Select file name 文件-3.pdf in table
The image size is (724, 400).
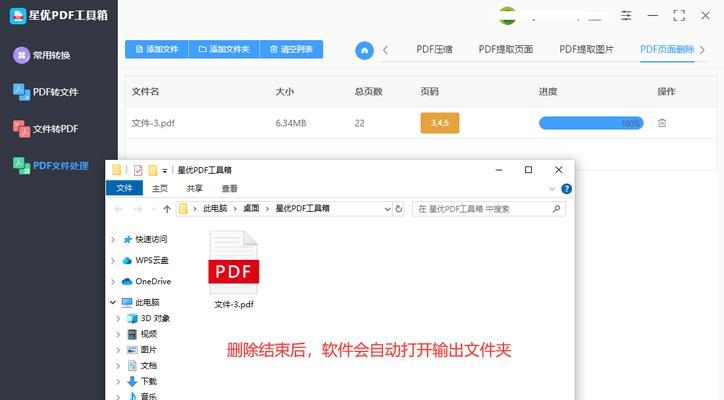pos(153,123)
